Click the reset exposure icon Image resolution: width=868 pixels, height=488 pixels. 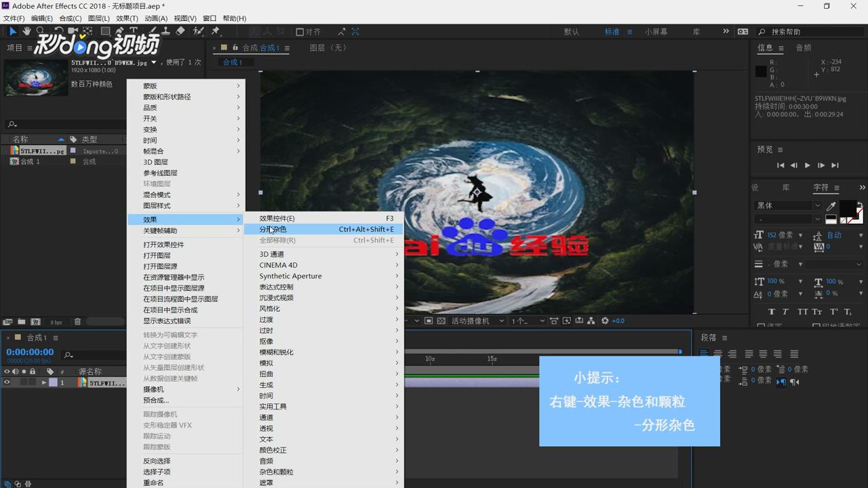pos(605,321)
